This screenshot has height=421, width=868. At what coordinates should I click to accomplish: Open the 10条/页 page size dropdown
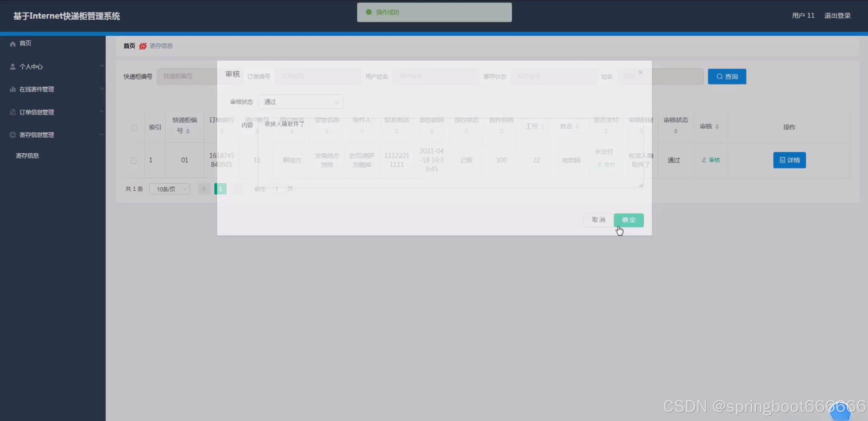tap(170, 189)
